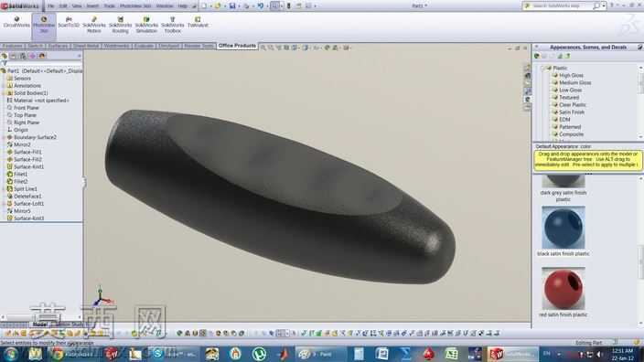Switch to the Sheet Metal tab
Image resolution: width=644 pixels, height=362 pixels.
click(86, 46)
